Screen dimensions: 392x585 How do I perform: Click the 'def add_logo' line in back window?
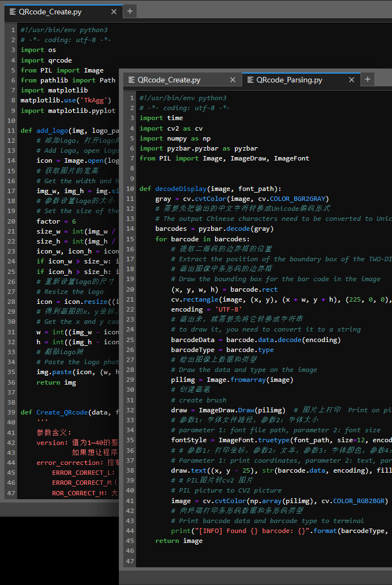pyautogui.click(x=70, y=131)
